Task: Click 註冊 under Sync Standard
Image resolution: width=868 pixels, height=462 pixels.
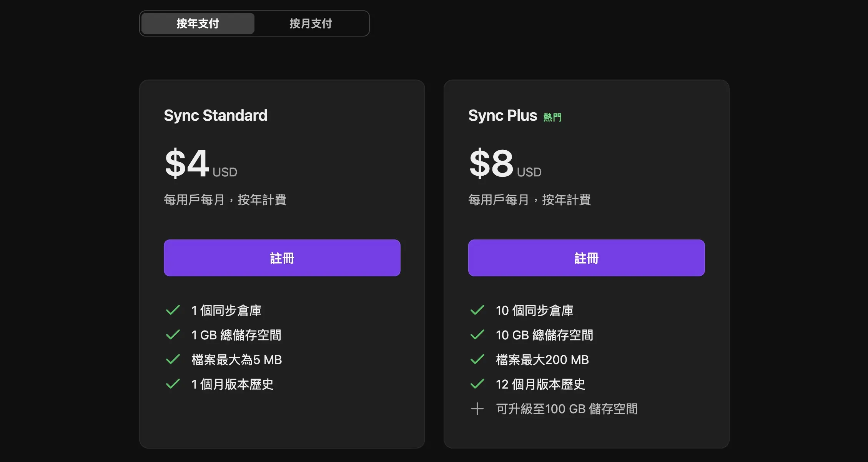Action: tap(282, 258)
